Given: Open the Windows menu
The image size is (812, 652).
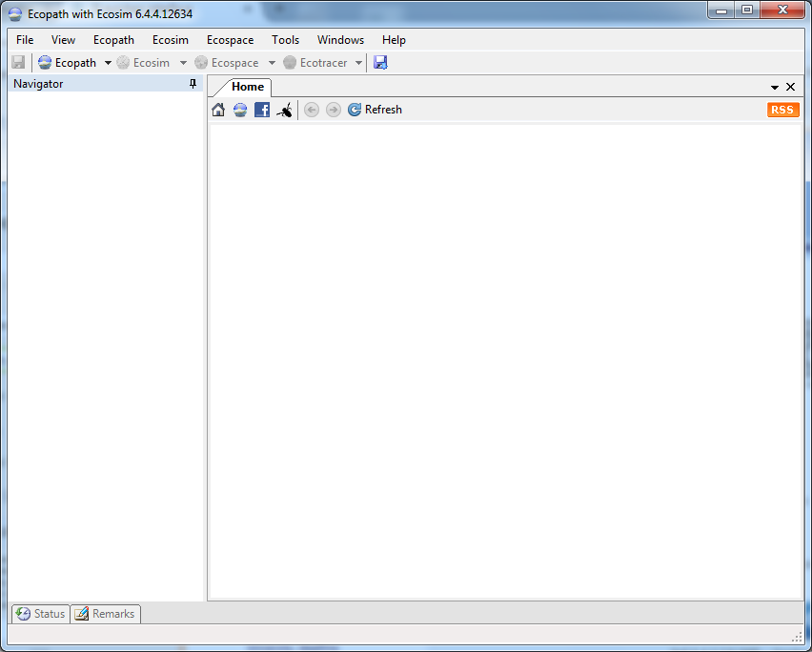Looking at the screenshot, I should pos(341,40).
